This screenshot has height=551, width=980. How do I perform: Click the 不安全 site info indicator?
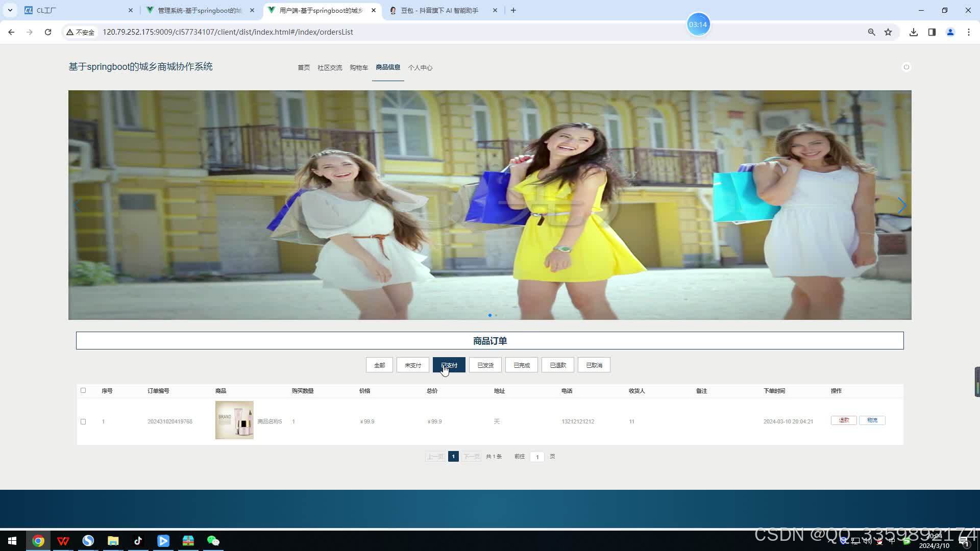click(81, 32)
